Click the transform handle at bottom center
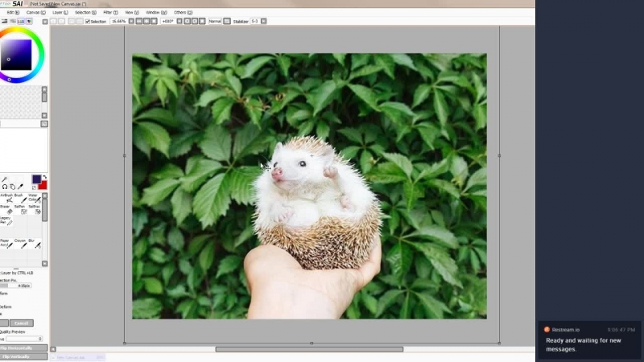This screenshot has height=362, width=644. [x=312, y=343]
